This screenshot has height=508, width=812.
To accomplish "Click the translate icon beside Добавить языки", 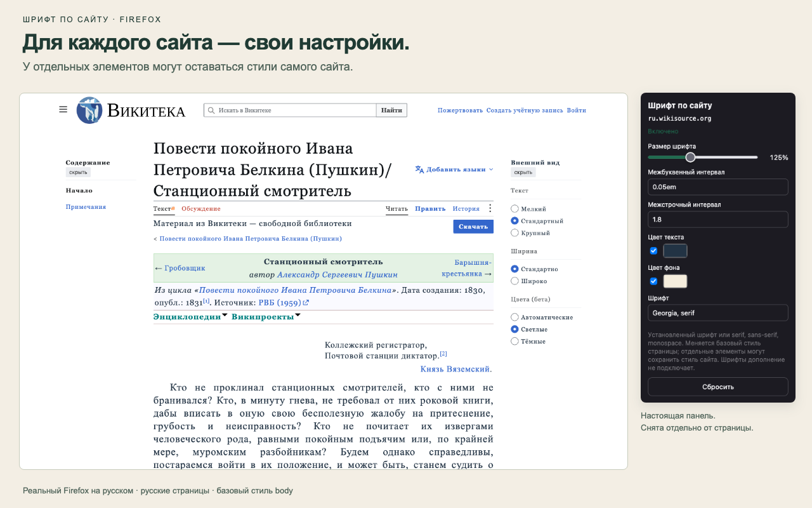I will coord(419,170).
